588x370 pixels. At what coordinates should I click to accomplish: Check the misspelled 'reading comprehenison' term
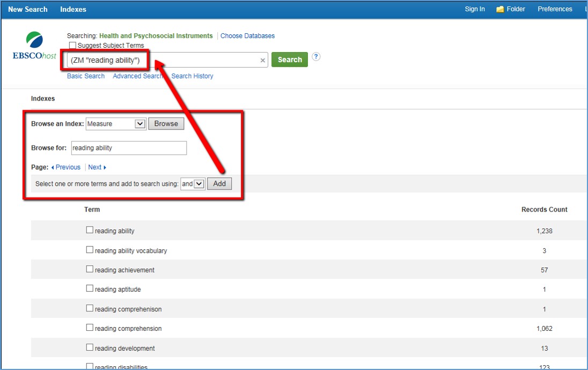click(x=90, y=308)
